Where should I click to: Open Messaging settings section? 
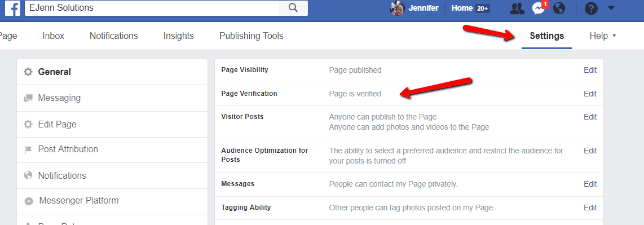coord(112,98)
